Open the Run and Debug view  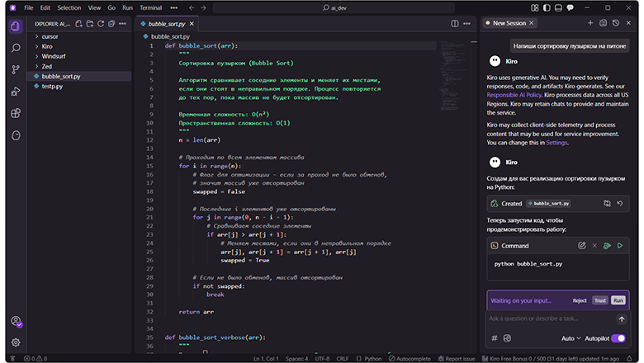(x=15, y=91)
